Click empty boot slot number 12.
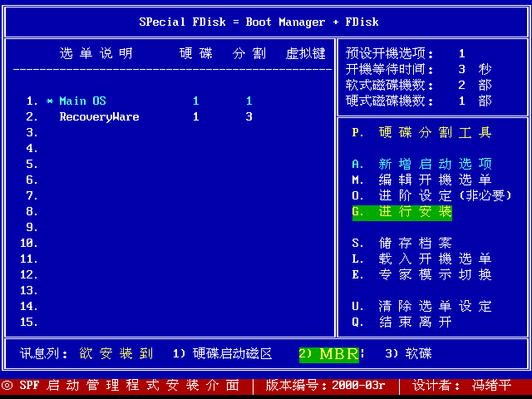The image size is (532, 399). tap(29, 275)
